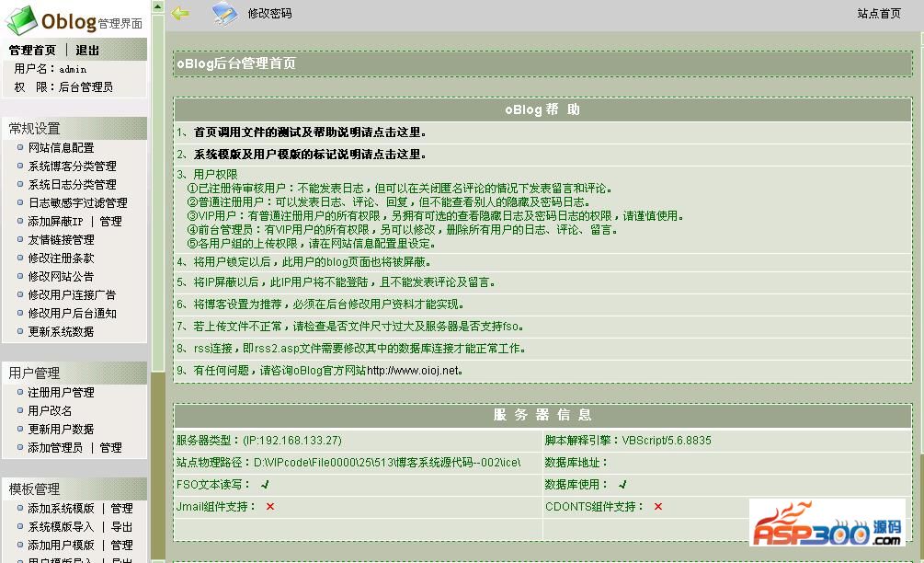Click the oBlog 帮助 panel header
This screenshot has width=924, height=563.
(x=542, y=109)
